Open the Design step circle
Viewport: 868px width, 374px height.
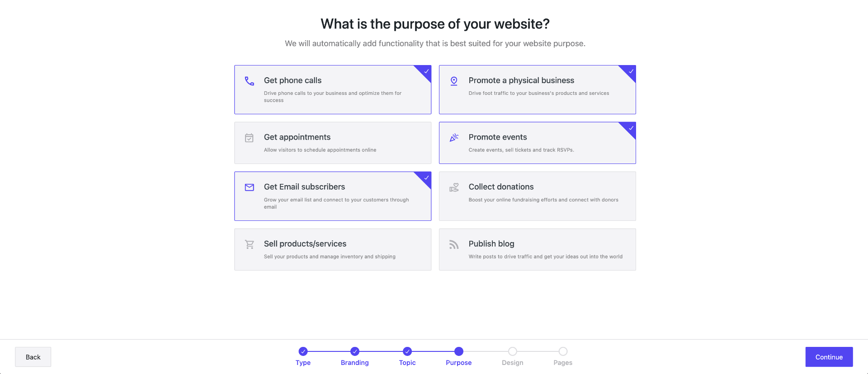512,351
